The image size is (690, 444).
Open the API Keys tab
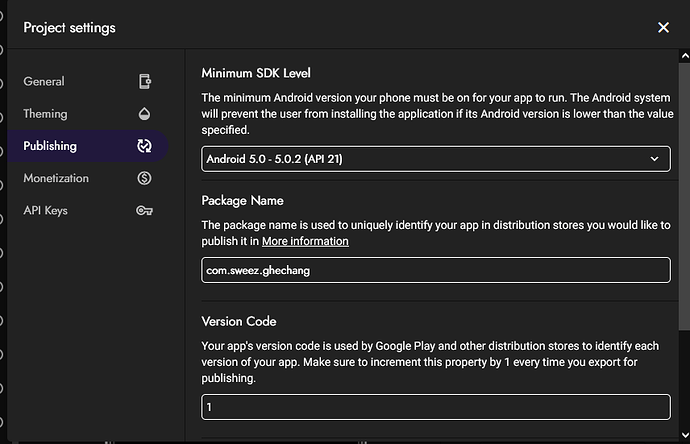[x=88, y=210]
